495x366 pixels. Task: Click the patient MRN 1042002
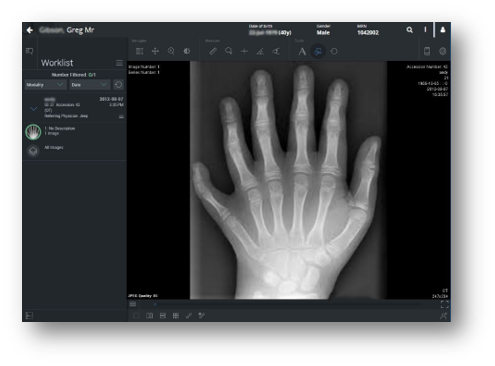[368, 33]
